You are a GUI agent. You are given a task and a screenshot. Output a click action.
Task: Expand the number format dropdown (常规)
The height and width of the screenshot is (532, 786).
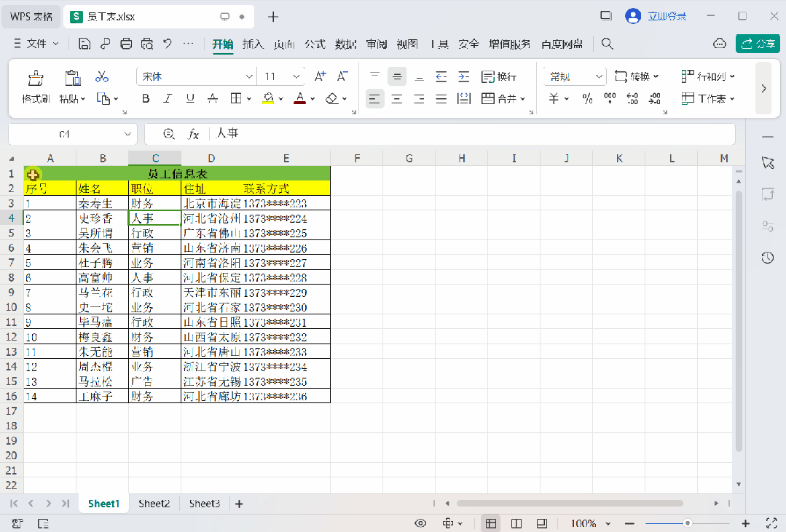click(599, 76)
